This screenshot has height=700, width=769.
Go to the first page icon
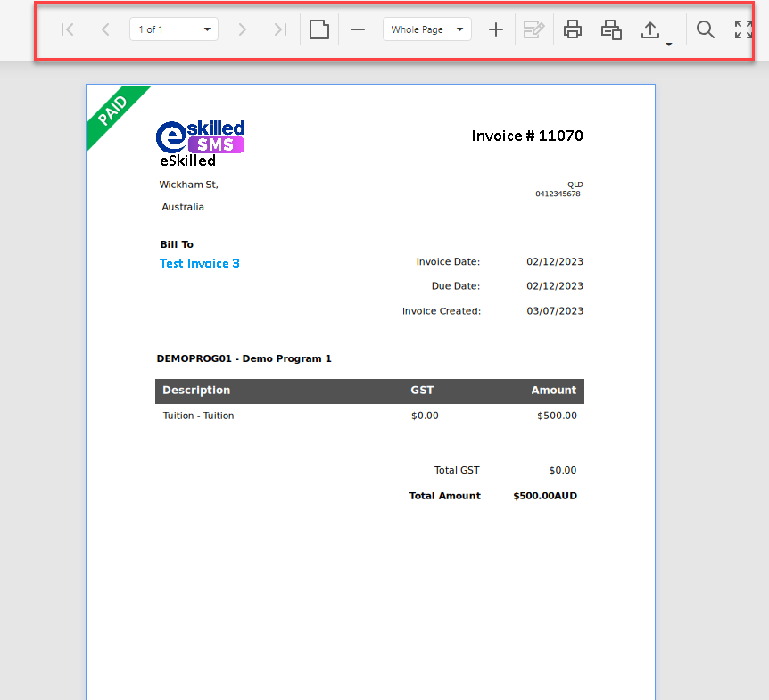click(x=67, y=29)
